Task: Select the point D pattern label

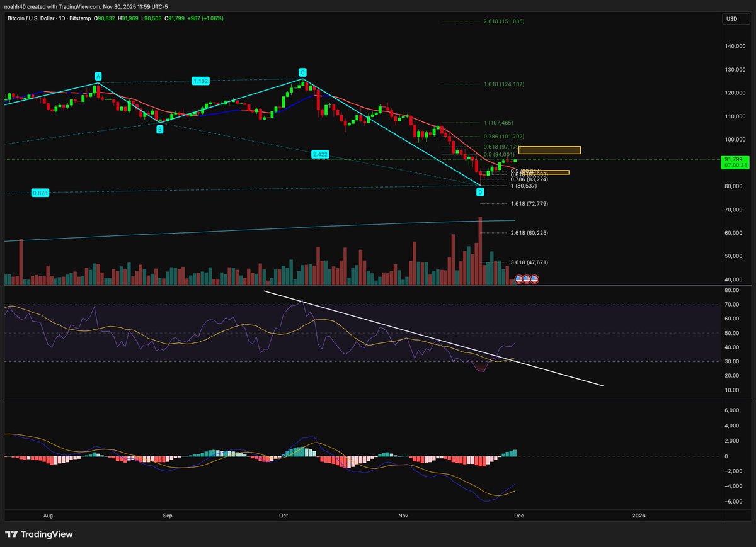Action: [480, 191]
